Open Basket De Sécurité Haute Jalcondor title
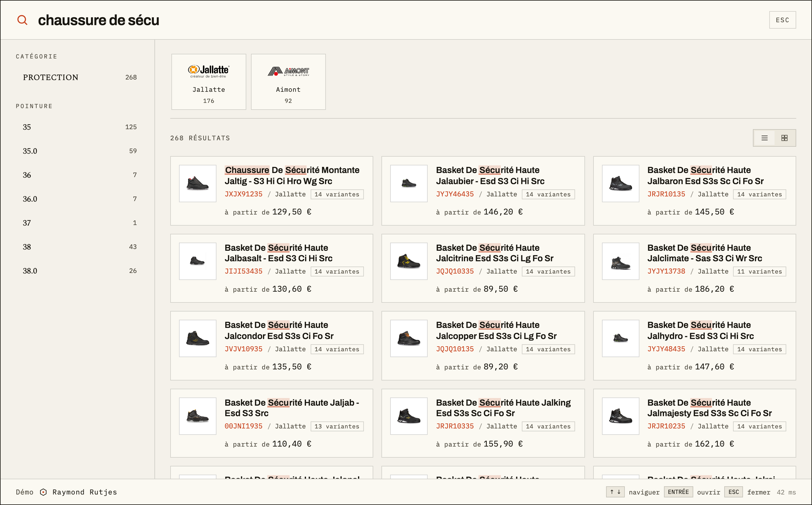 coord(279,330)
